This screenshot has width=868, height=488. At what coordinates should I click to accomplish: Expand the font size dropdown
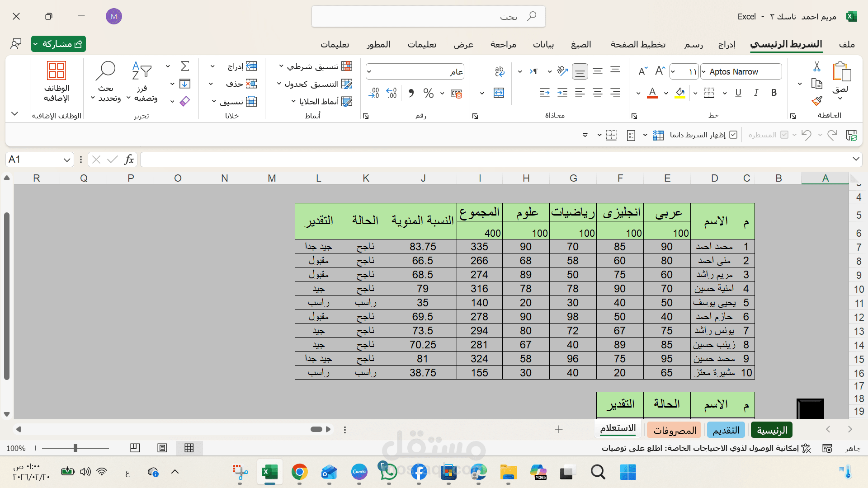[x=672, y=71]
